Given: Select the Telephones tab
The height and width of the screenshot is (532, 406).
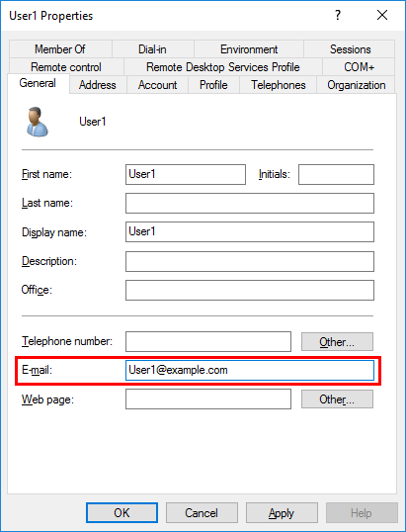Looking at the screenshot, I should point(279,85).
